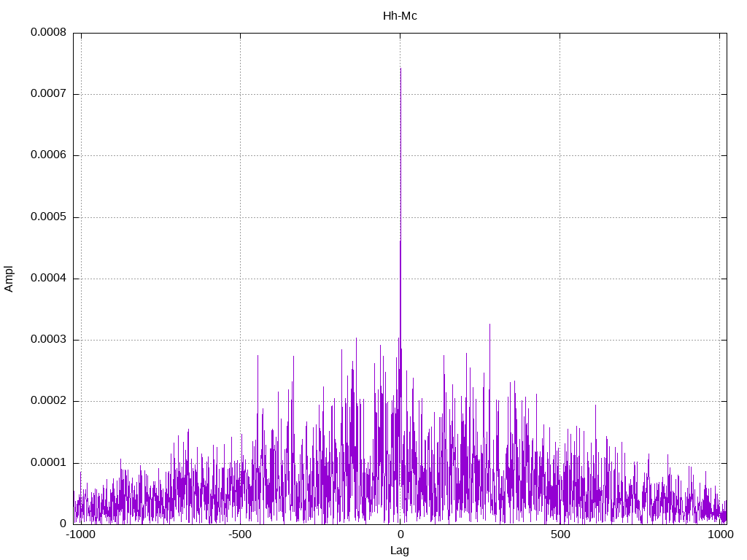Select the "Lag" x-axis label
This screenshot has width=747, height=560.
point(400,551)
